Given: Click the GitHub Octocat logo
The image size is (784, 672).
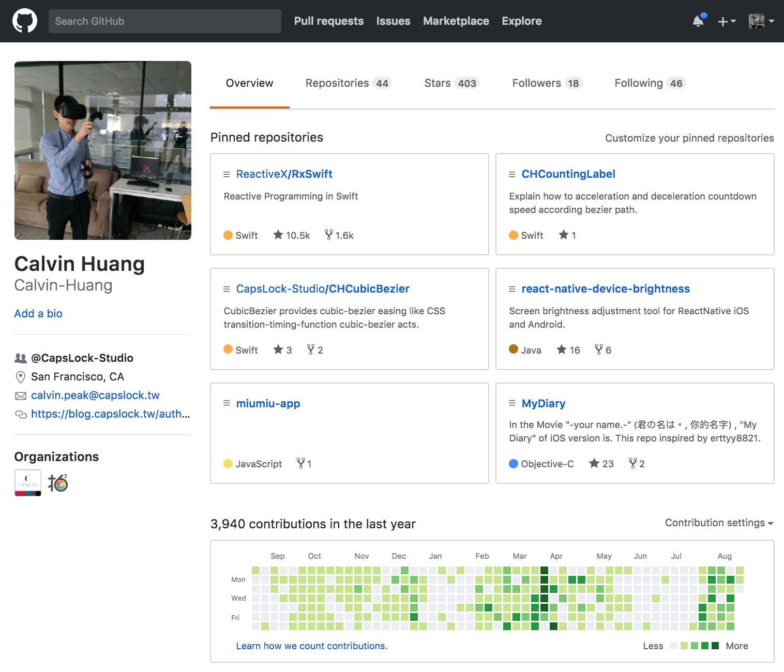Looking at the screenshot, I should pos(25,21).
